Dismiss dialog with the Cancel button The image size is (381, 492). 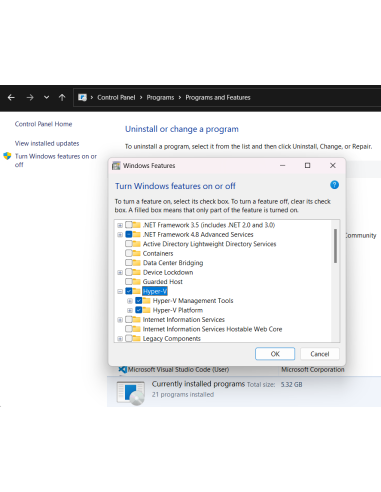click(320, 354)
